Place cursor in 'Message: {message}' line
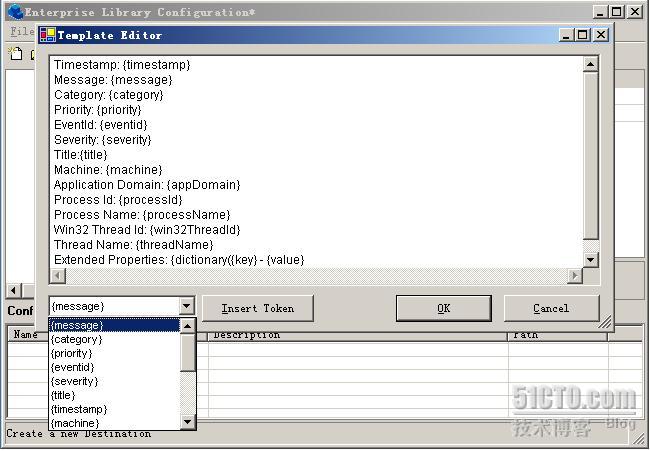The height and width of the screenshot is (451, 650). click(113, 80)
